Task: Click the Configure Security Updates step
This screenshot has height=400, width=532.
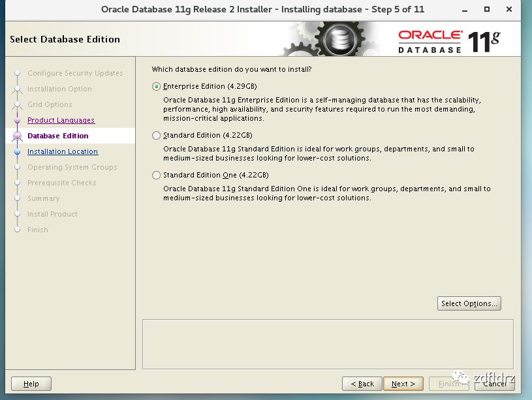Action: click(x=75, y=73)
